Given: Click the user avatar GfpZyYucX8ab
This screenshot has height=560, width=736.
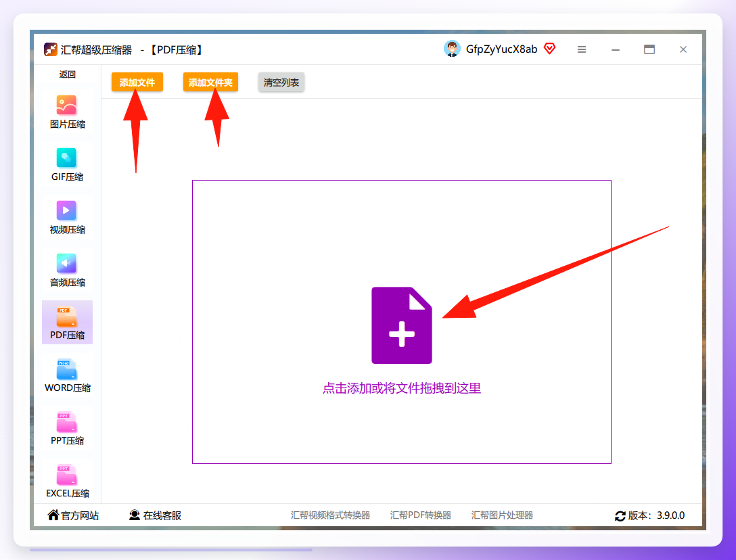Looking at the screenshot, I should (452, 49).
